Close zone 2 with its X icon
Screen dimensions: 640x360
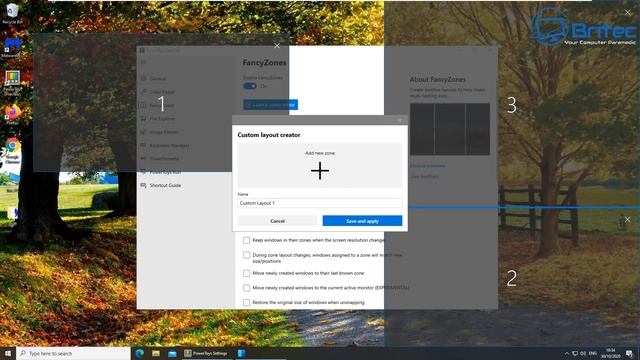point(627,220)
